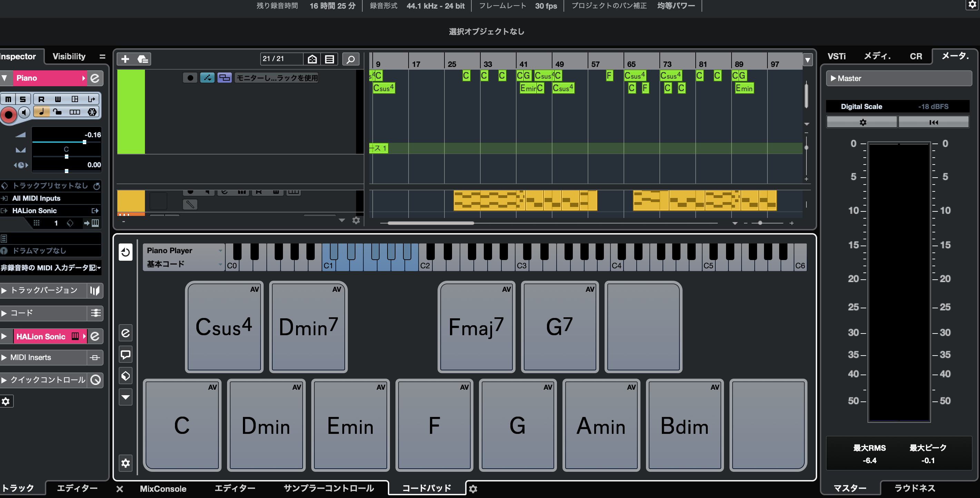This screenshot has height=498, width=980.
Task: Open chord pads settings gear on left strip
Action: pos(125,463)
